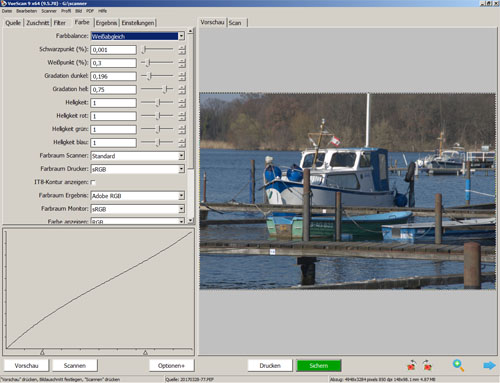
Task: Click the Scannen button
Action: coord(75,365)
